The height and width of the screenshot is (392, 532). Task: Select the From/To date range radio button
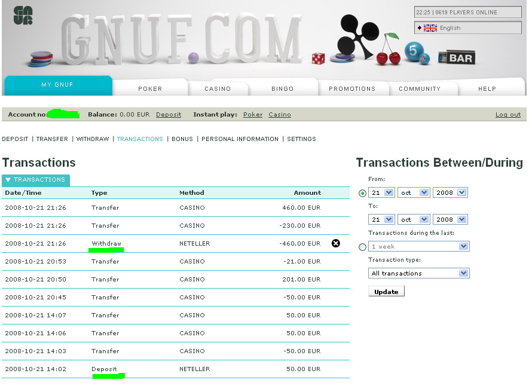pyautogui.click(x=362, y=193)
